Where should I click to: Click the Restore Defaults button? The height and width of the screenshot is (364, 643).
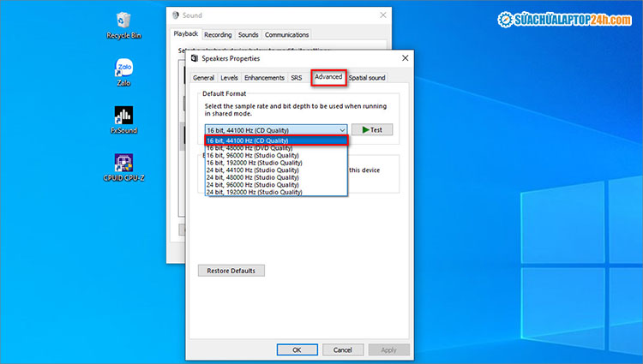pyautogui.click(x=231, y=271)
